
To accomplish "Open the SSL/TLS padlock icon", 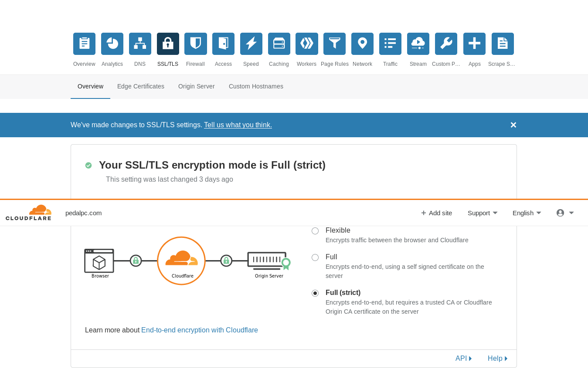I will [168, 44].
